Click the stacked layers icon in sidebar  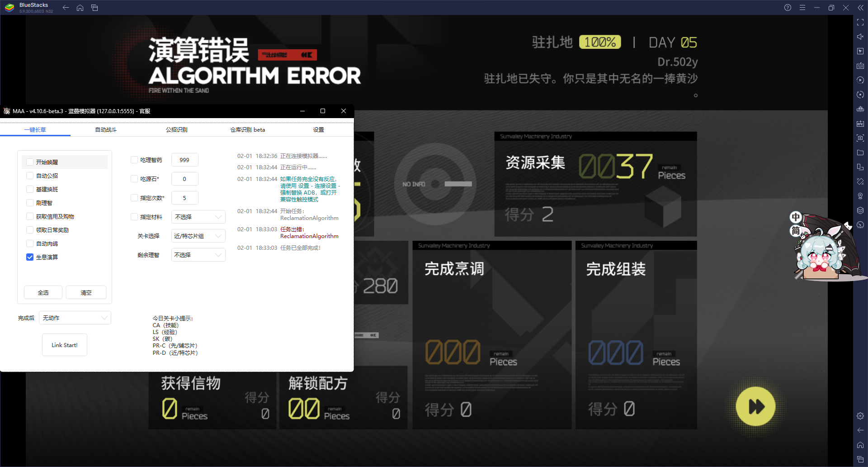(860, 210)
